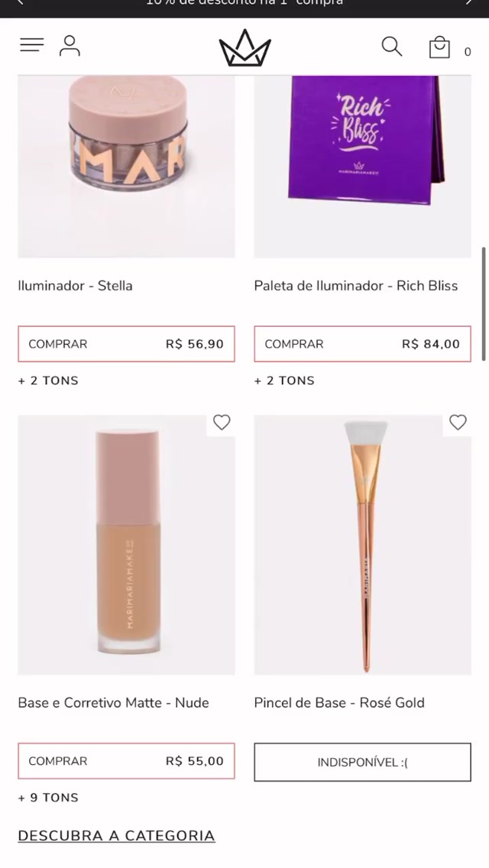
Task: Open the shopping bag cart
Action: click(439, 47)
